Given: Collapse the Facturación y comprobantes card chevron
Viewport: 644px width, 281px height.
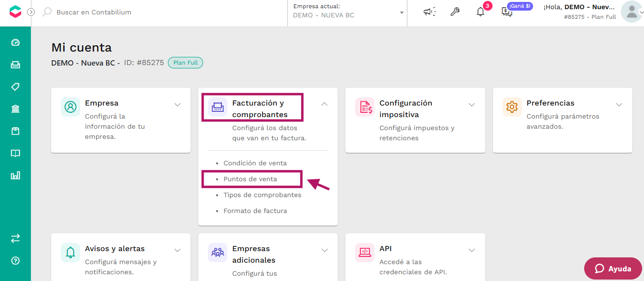Looking at the screenshot, I should coord(325,104).
